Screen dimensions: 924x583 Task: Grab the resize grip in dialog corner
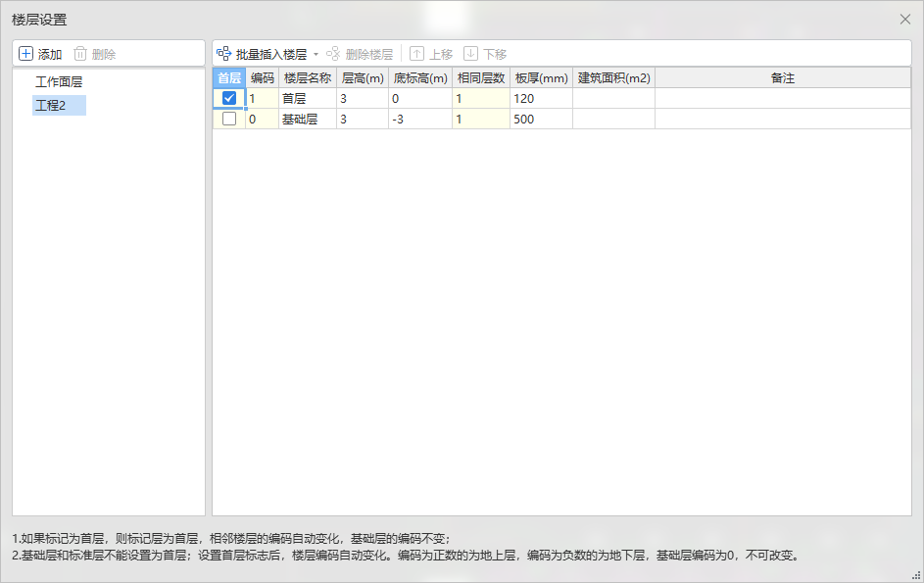coord(916,575)
